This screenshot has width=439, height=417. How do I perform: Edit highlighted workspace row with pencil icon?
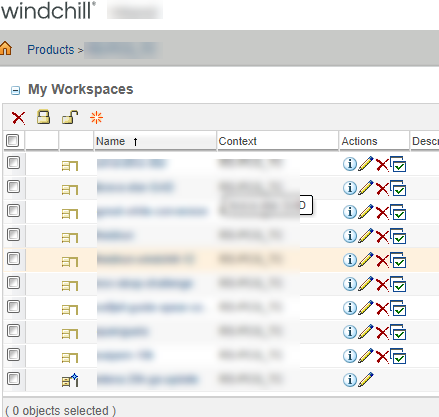coord(366,259)
